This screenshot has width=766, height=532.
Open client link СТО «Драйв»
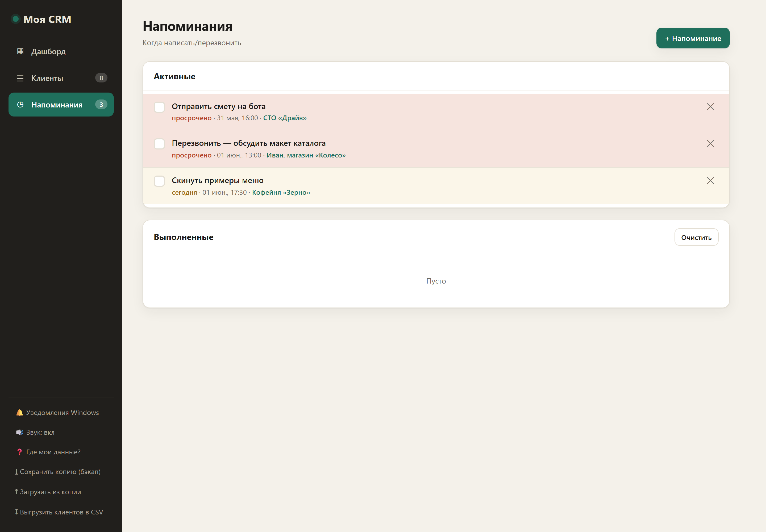(285, 118)
